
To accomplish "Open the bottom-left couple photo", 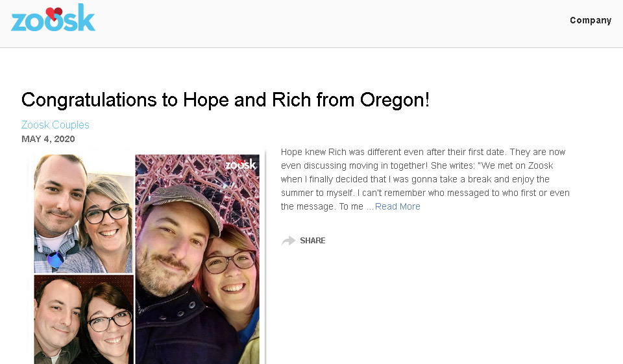I will (x=83, y=319).
